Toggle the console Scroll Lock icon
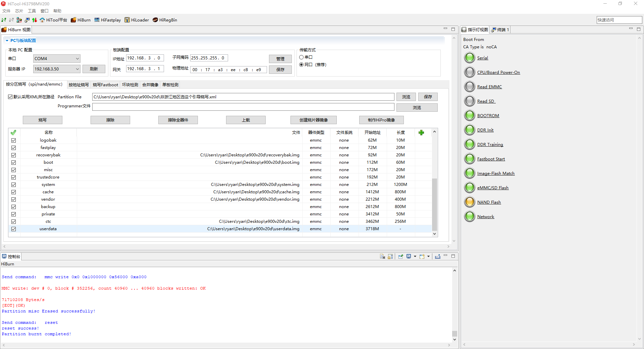 pyautogui.click(x=390, y=256)
